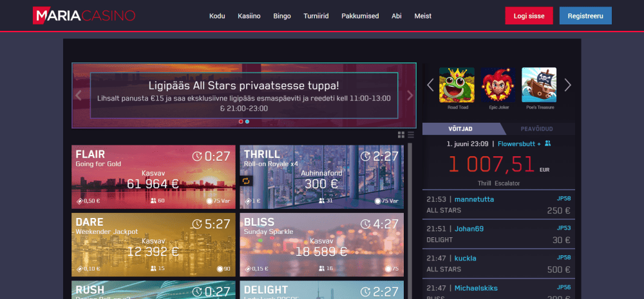This screenshot has height=299, width=644.
Task: Click the THRILL 75 Var ball icon
Action: pyautogui.click(x=377, y=201)
